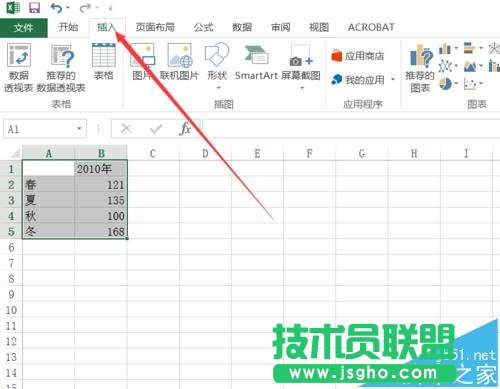
Task: Switch to the 数据 tab
Action: [x=242, y=27]
